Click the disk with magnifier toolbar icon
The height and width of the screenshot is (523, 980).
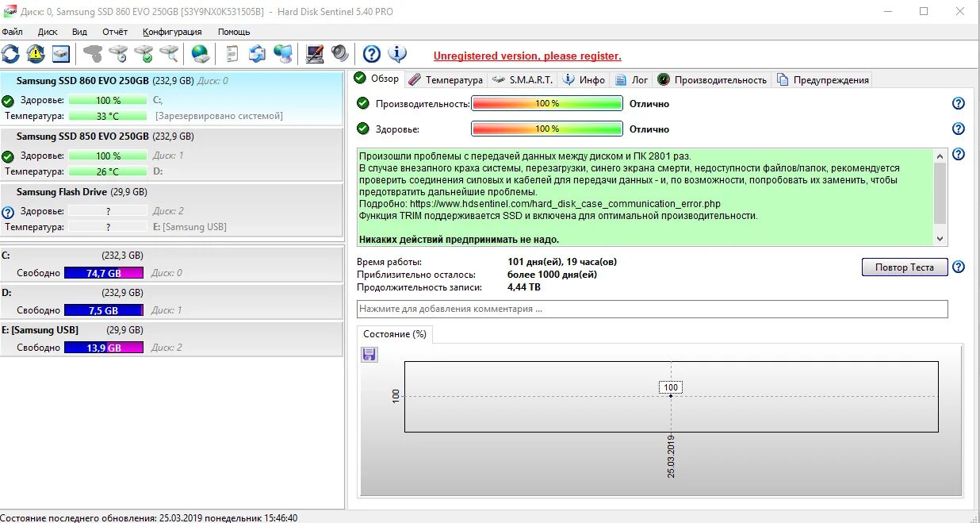(169, 54)
